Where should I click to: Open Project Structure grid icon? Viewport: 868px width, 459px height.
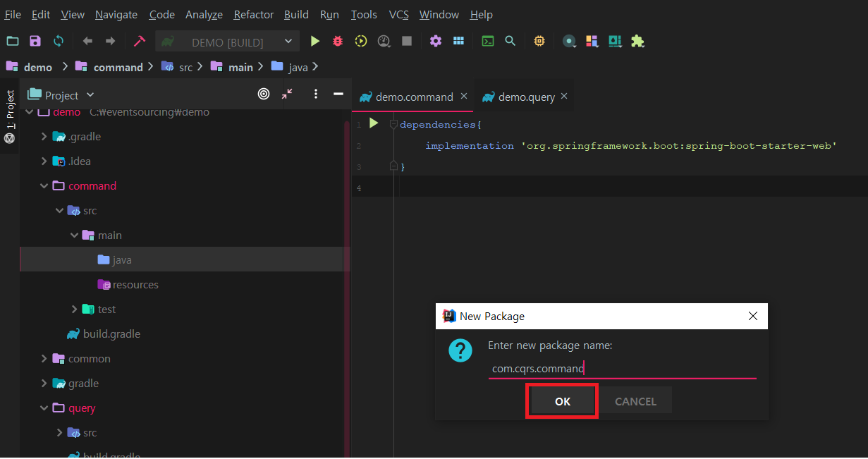click(458, 42)
